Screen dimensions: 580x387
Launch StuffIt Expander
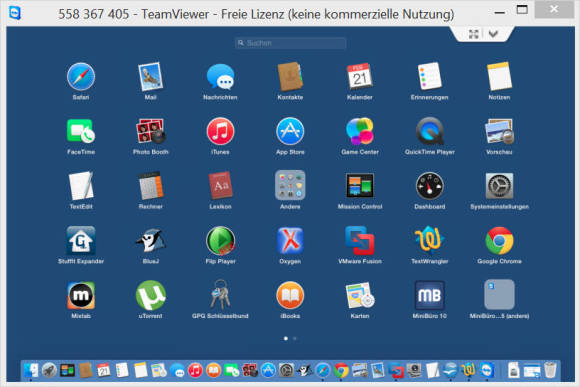coord(81,240)
